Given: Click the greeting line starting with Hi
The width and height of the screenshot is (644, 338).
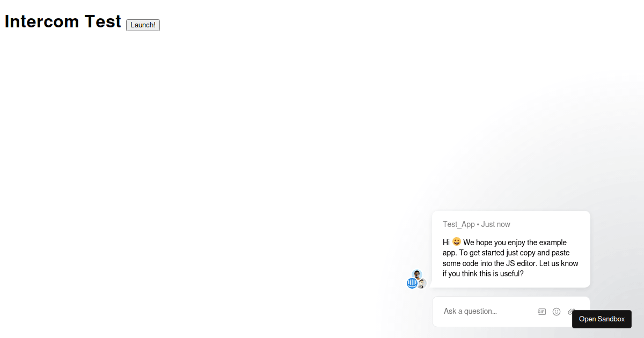Looking at the screenshot, I should (483, 242).
